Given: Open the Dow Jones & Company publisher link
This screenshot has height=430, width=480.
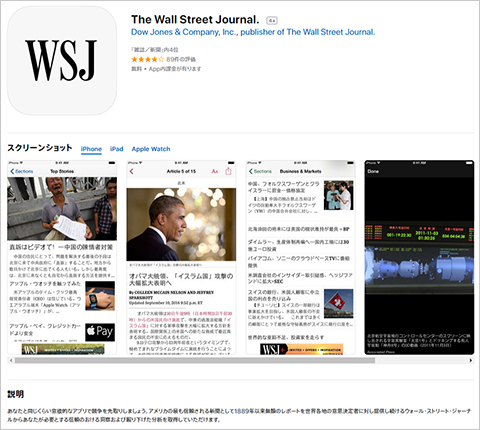Looking at the screenshot, I should click(x=253, y=32).
